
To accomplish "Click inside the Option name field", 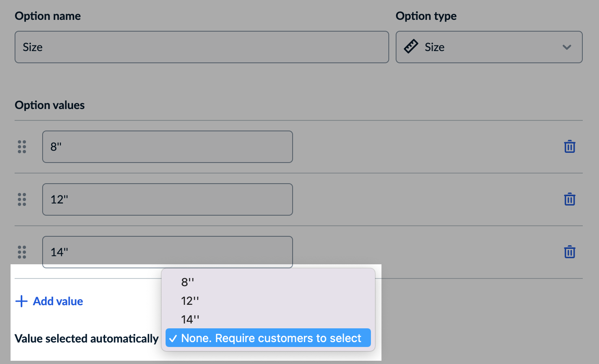I will (201, 47).
